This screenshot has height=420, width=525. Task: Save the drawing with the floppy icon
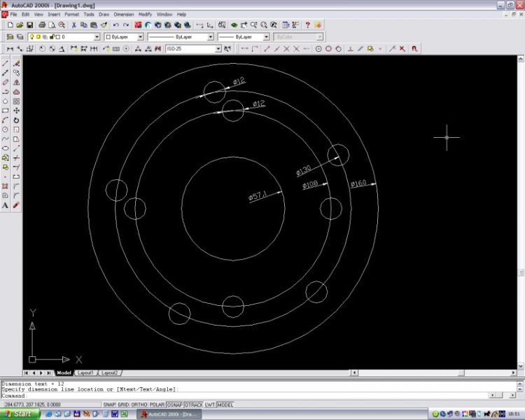tap(30, 24)
